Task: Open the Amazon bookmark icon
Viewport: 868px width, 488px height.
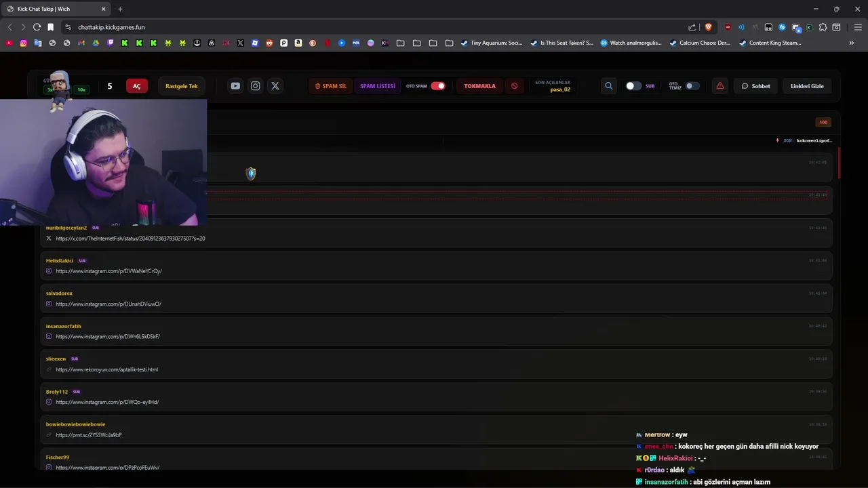Action: tap(298, 43)
